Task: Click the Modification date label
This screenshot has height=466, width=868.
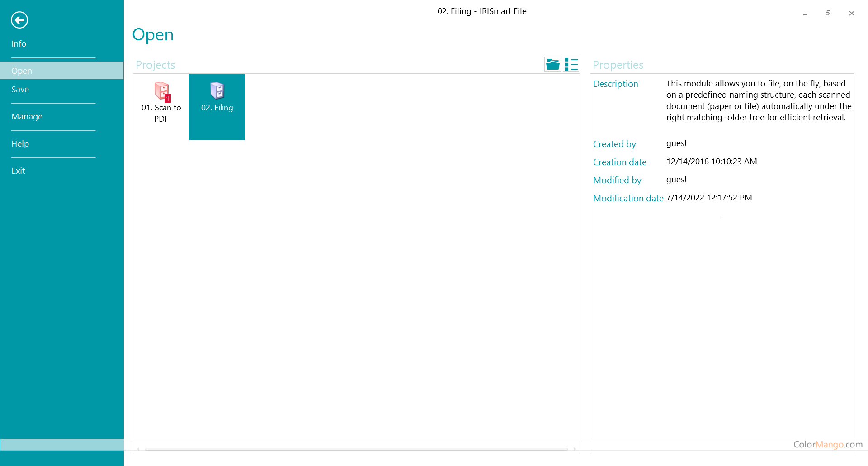Action: pyautogui.click(x=628, y=198)
